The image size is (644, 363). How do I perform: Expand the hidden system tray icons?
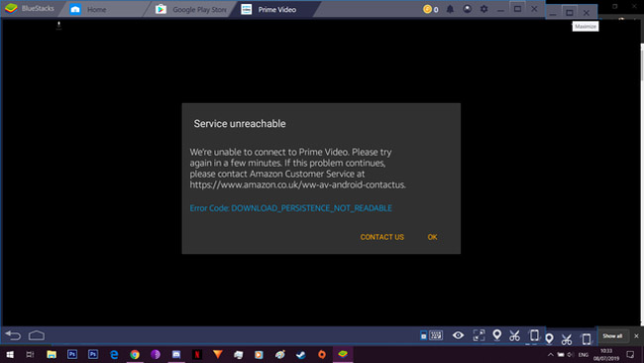coord(550,354)
